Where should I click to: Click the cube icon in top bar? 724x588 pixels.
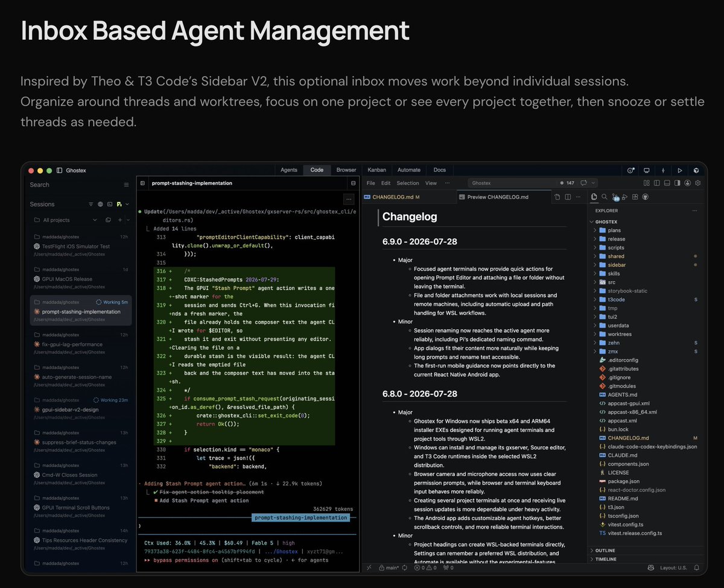(696, 171)
